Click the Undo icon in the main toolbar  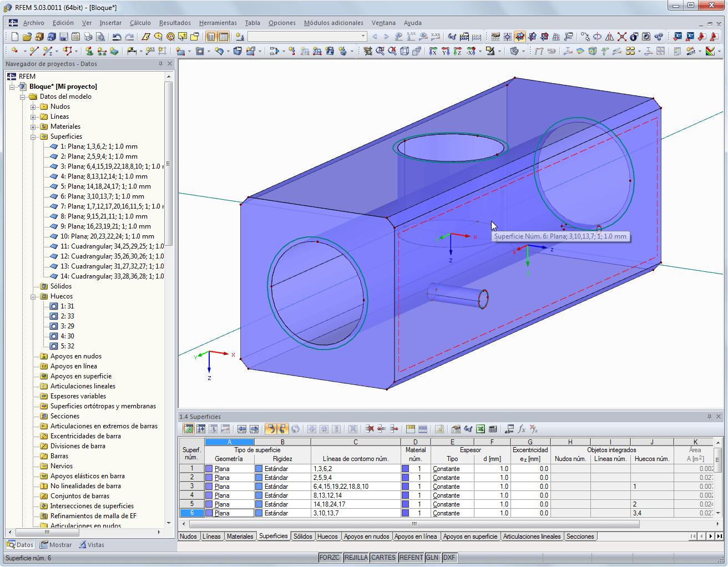point(116,37)
